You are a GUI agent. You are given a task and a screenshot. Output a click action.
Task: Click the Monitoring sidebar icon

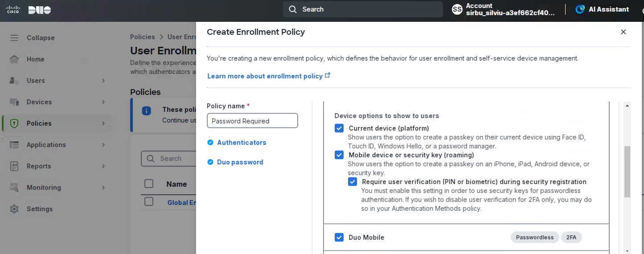pos(14,188)
